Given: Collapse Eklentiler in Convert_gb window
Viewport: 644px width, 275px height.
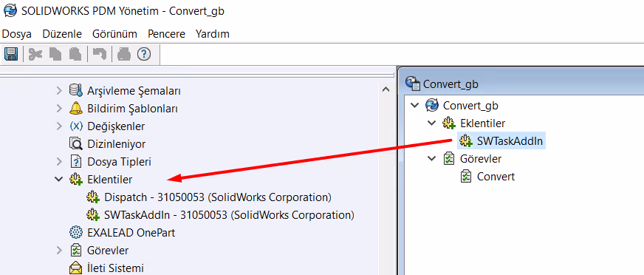Looking at the screenshot, I should (431, 123).
